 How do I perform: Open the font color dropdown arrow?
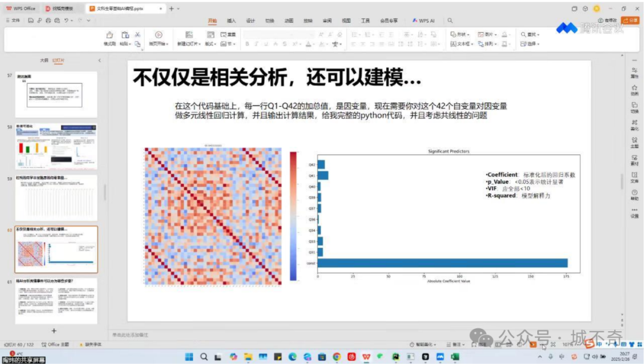(x=314, y=44)
